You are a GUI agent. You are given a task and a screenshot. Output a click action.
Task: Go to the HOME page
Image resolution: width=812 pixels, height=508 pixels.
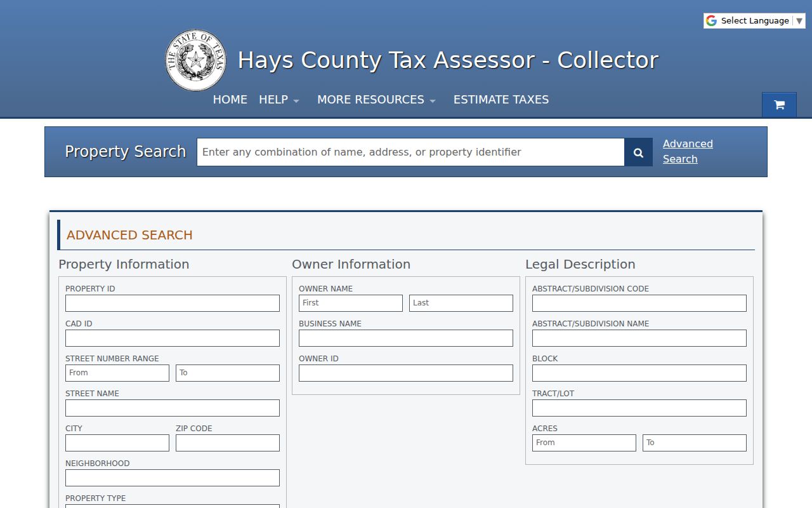pos(230,100)
